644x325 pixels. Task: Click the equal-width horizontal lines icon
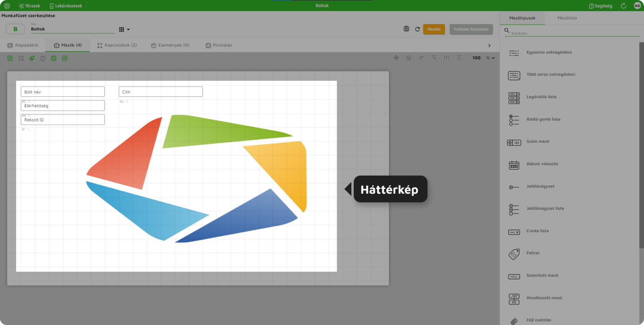[x=409, y=58]
